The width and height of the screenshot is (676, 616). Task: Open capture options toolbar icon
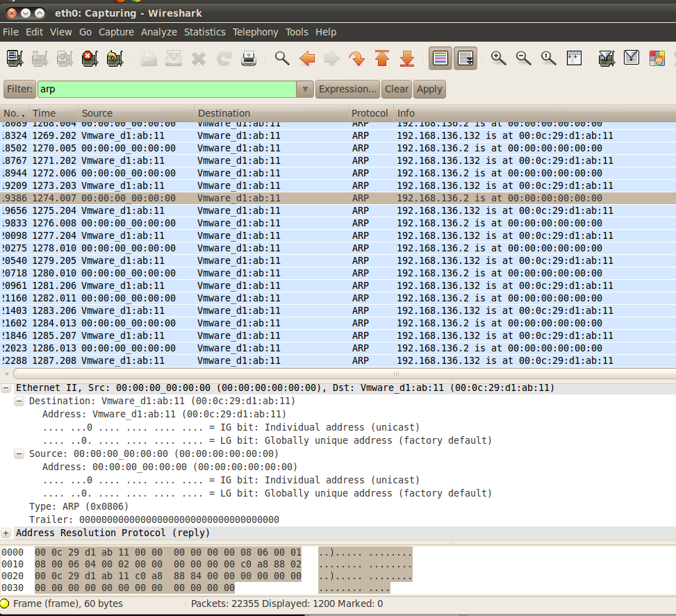40,58
